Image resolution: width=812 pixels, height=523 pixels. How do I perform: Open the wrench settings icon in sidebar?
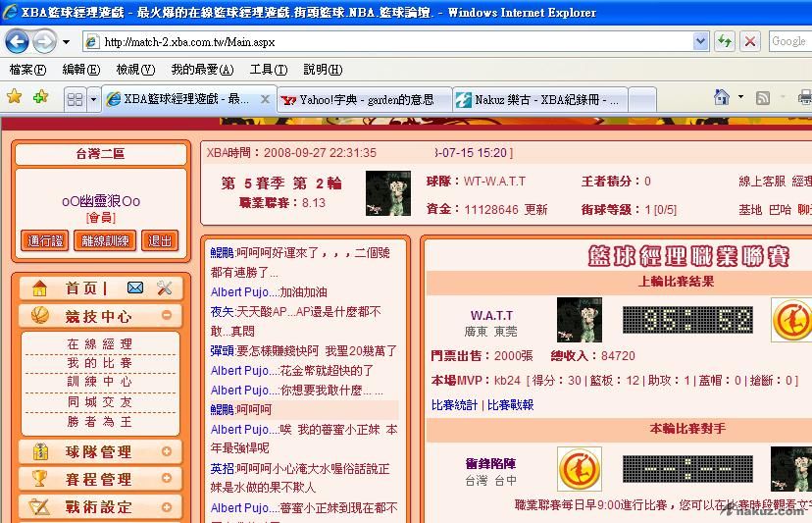(x=164, y=288)
